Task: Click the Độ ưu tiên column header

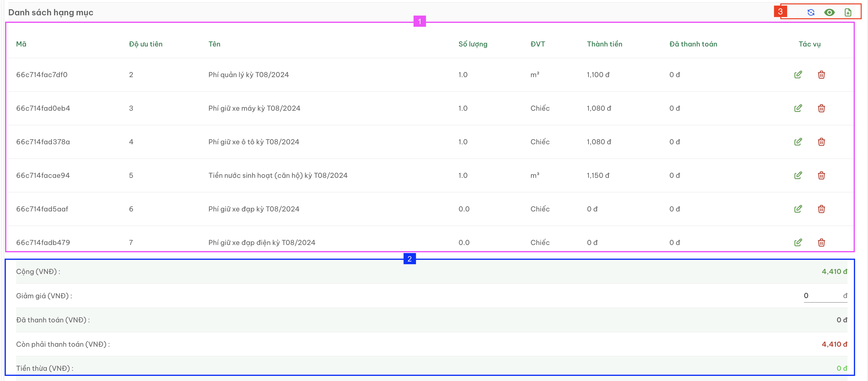Action: point(146,44)
